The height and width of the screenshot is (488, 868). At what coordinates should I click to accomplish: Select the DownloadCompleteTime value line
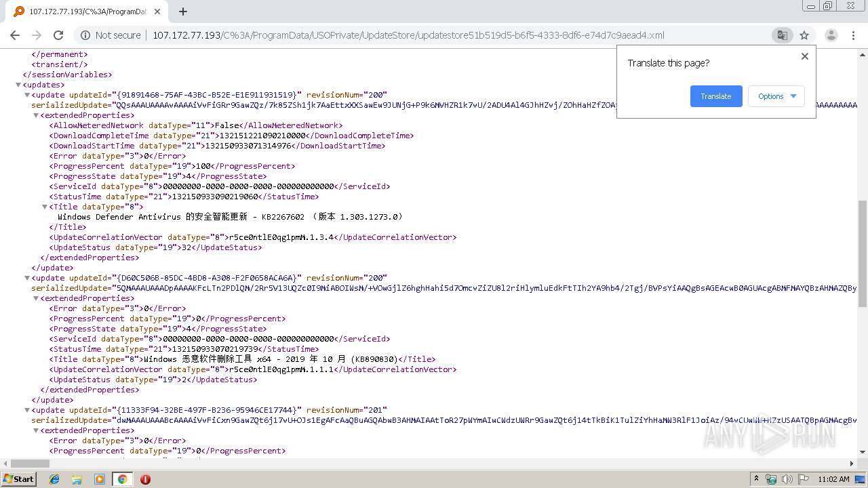pos(231,136)
